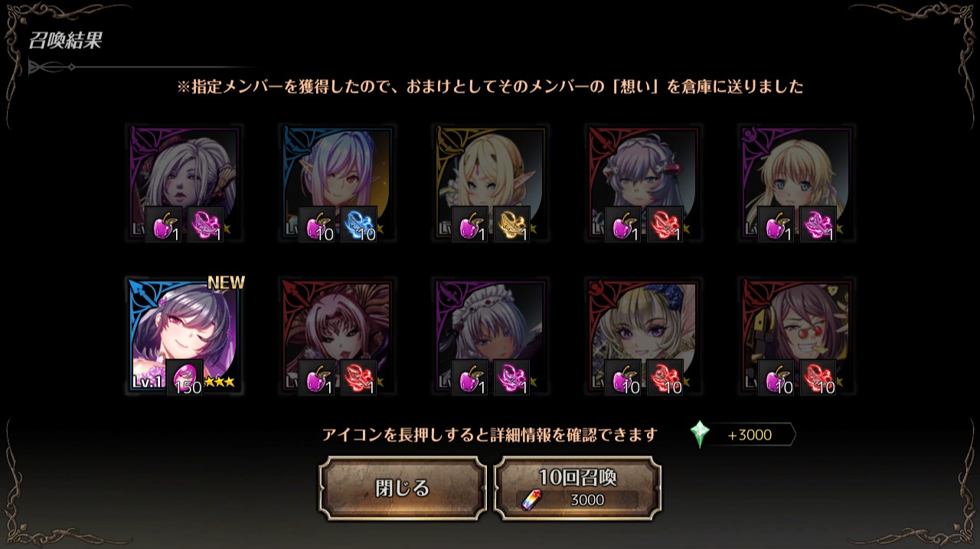
Task: Click the 閉じる button
Action: (403, 489)
